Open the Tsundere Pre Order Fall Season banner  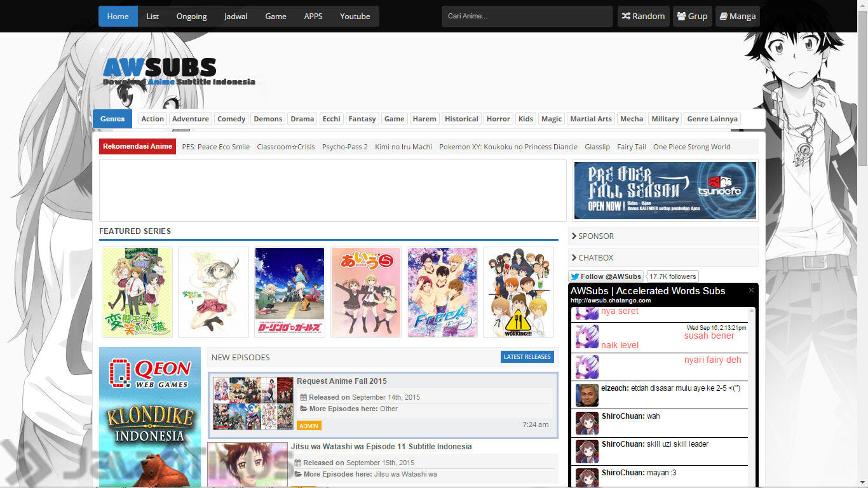click(x=665, y=191)
